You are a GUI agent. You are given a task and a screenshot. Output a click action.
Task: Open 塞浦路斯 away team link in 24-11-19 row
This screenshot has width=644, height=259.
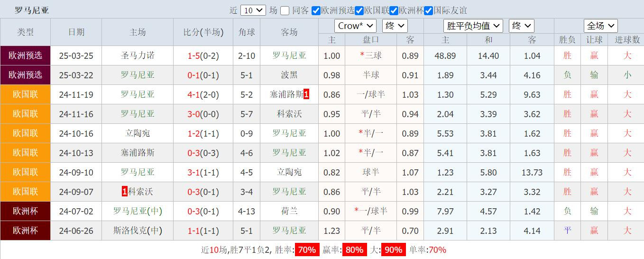[286, 94]
